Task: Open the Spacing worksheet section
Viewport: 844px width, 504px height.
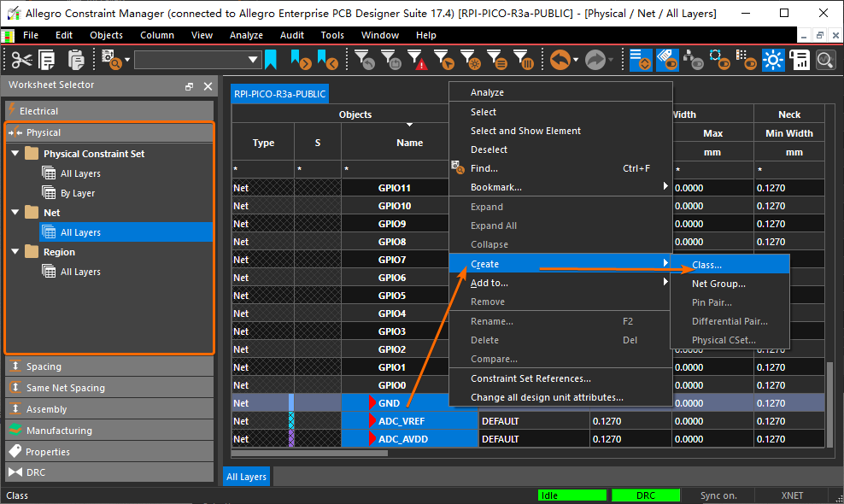Action: pos(44,366)
